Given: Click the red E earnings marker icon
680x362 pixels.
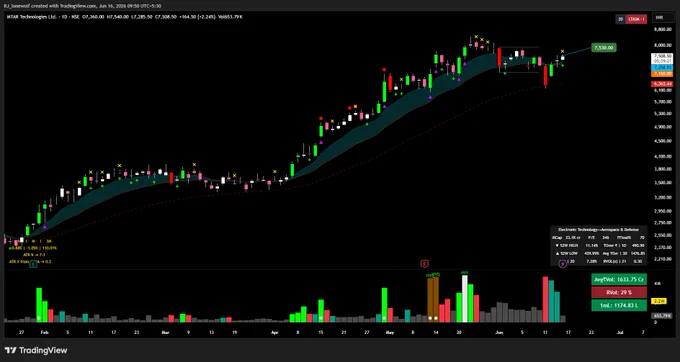Looking at the screenshot, I should pos(424,263).
